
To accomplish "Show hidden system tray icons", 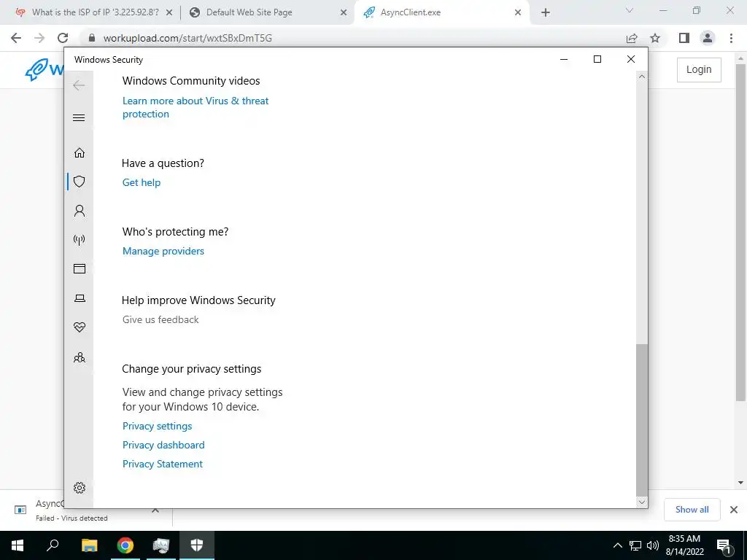I will [617, 545].
